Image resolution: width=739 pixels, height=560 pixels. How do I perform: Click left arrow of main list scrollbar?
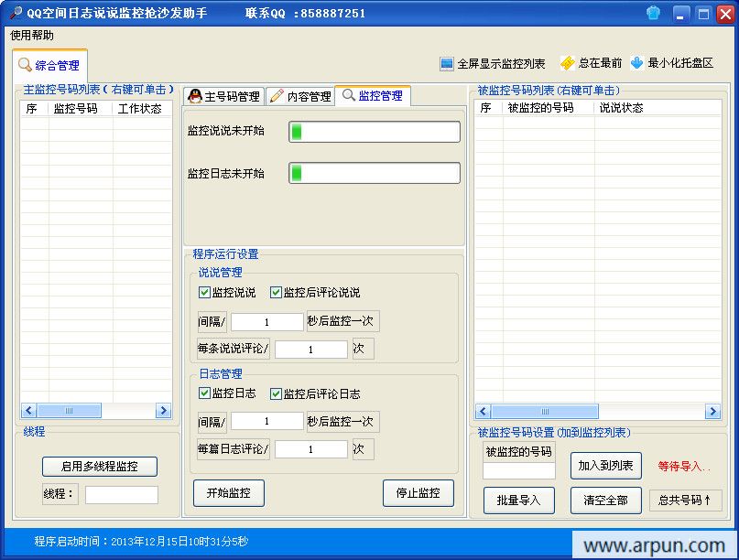(28, 411)
